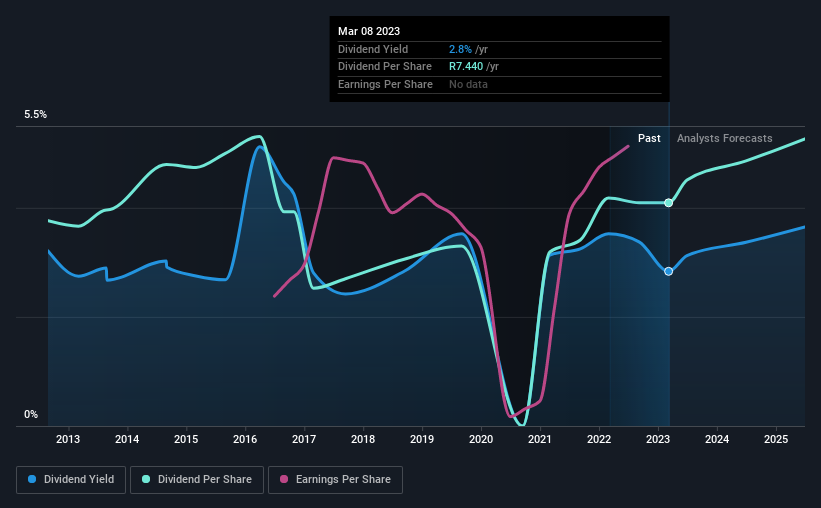Click the No data earnings value
Screen dimensions: 821x508
coord(468,84)
